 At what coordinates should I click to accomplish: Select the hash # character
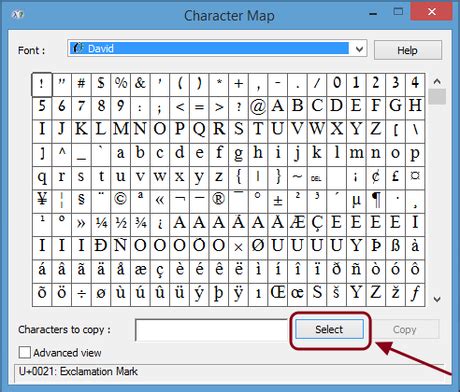point(81,85)
